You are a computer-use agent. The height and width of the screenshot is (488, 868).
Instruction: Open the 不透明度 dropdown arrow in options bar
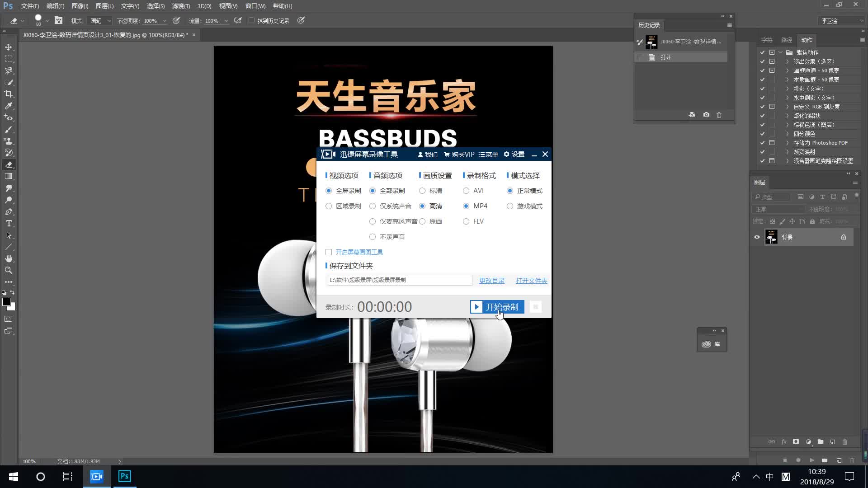pyautogui.click(x=165, y=21)
